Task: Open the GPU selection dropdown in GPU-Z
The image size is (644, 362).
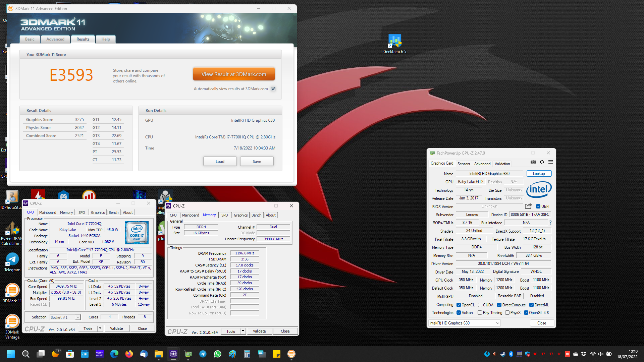Action: tap(465, 323)
